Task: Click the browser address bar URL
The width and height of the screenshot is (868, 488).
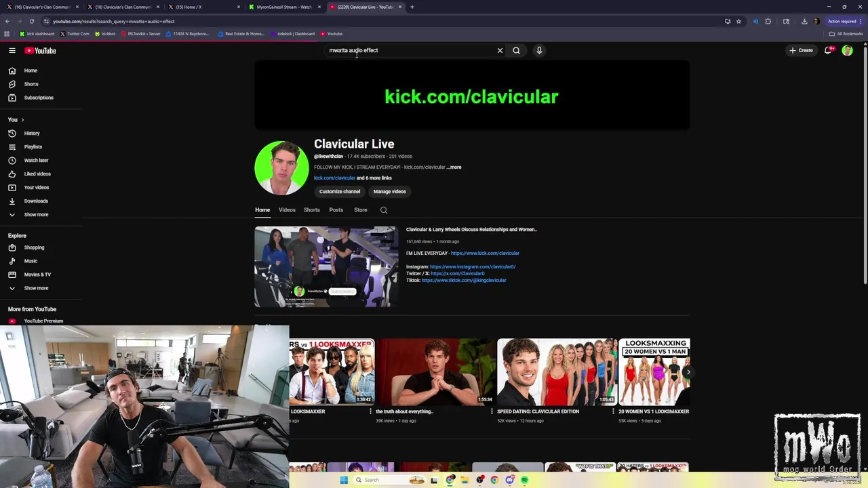Action: [114, 21]
